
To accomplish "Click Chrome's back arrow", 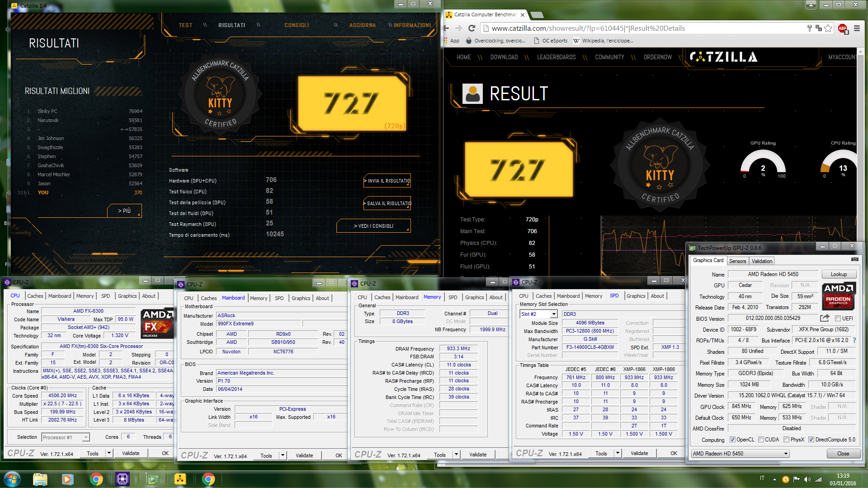I will [446, 28].
